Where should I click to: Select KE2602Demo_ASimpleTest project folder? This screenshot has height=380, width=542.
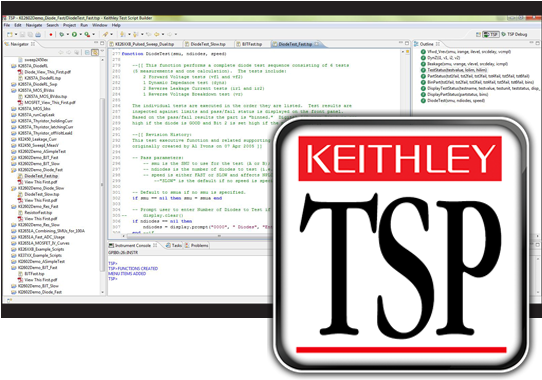(x=42, y=151)
